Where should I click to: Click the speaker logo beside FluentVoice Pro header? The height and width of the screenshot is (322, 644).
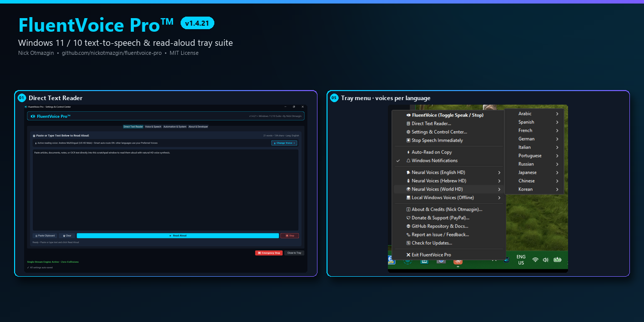click(33, 116)
